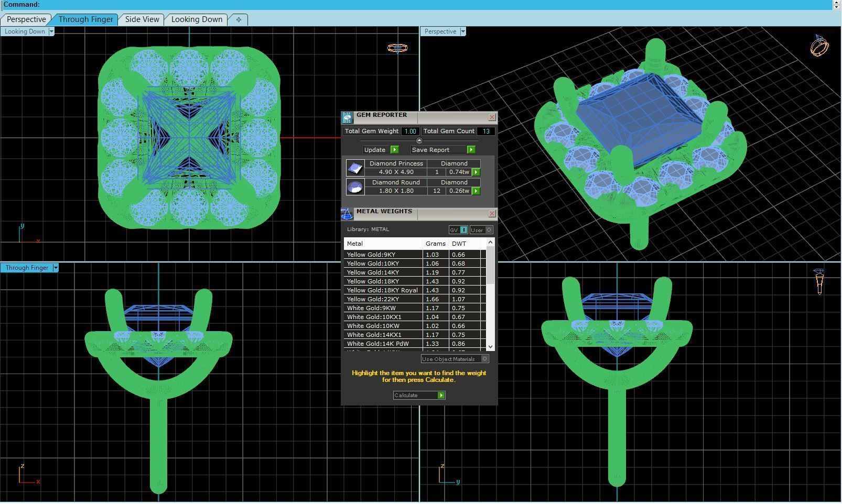This screenshot has width=842, height=504.
Task: Select the Diamond Round gem thumbnail
Action: tap(355, 187)
